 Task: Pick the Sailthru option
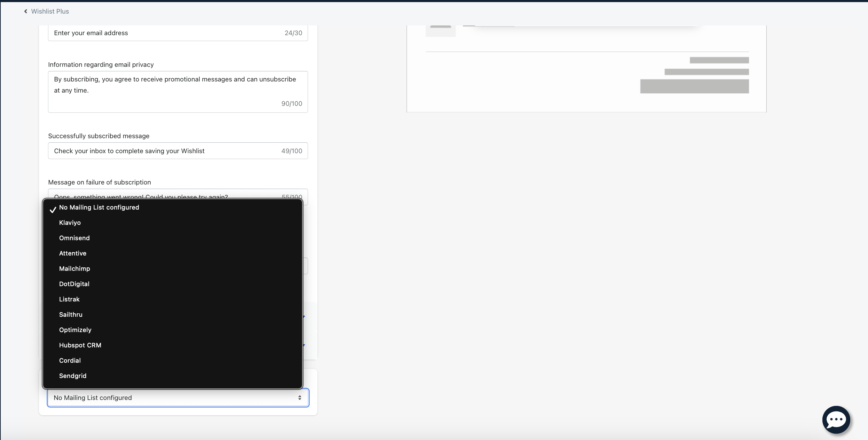pos(71,315)
